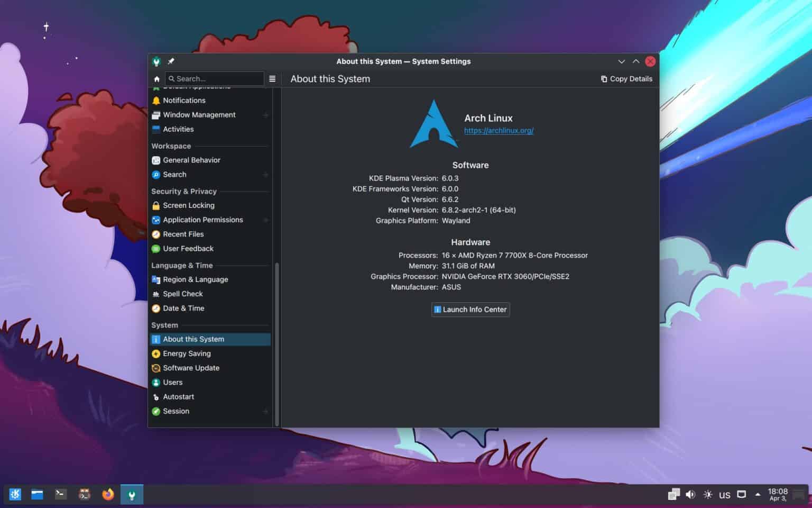The width and height of the screenshot is (812, 508).
Task: Click the home icon above the sidebar
Action: click(156, 78)
